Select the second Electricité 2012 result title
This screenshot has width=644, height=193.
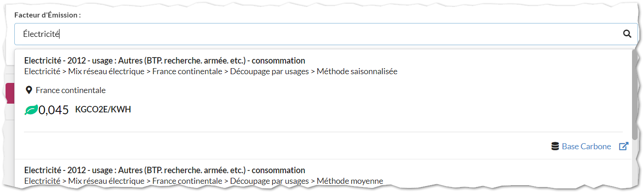click(165, 170)
